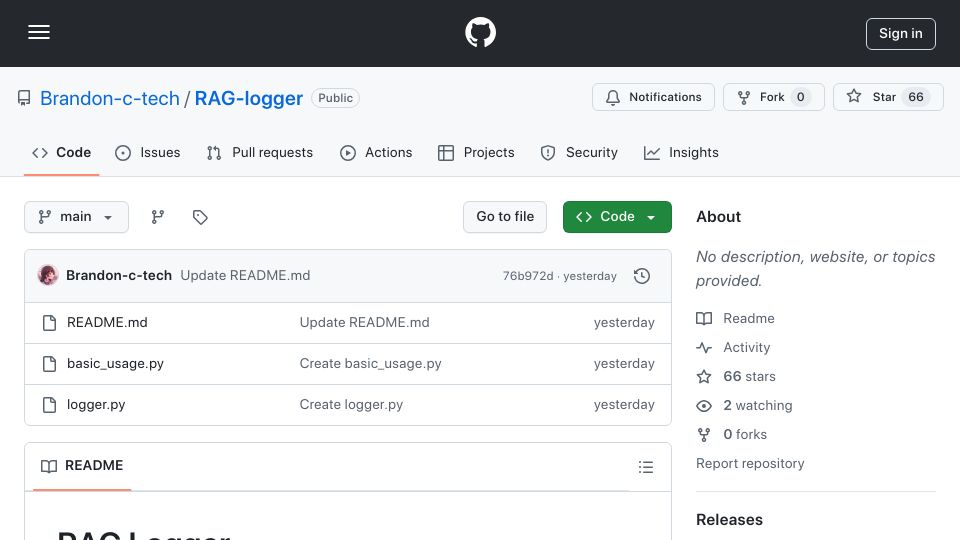Click Brandon-c-tech's avatar in commit row
The height and width of the screenshot is (540, 960).
click(48, 276)
